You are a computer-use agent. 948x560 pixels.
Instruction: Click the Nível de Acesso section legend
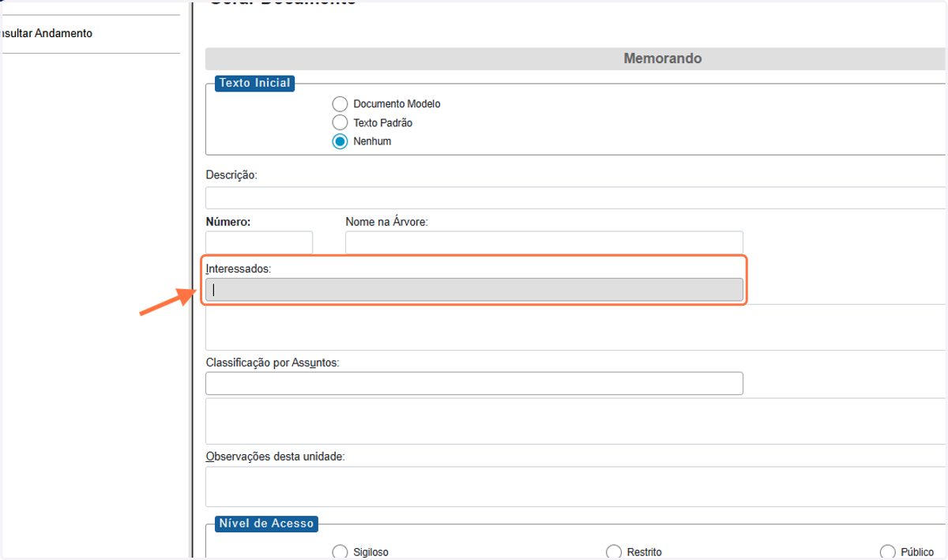[x=266, y=523]
